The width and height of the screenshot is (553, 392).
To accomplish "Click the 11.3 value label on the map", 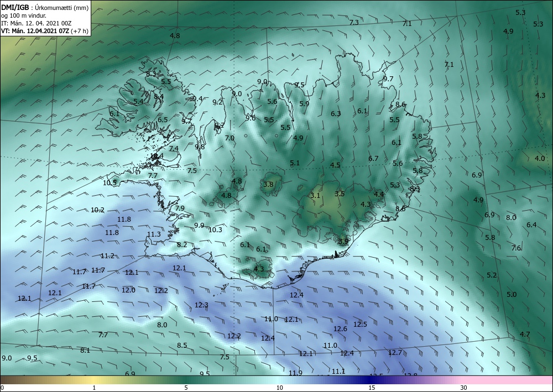I will point(154,234).
